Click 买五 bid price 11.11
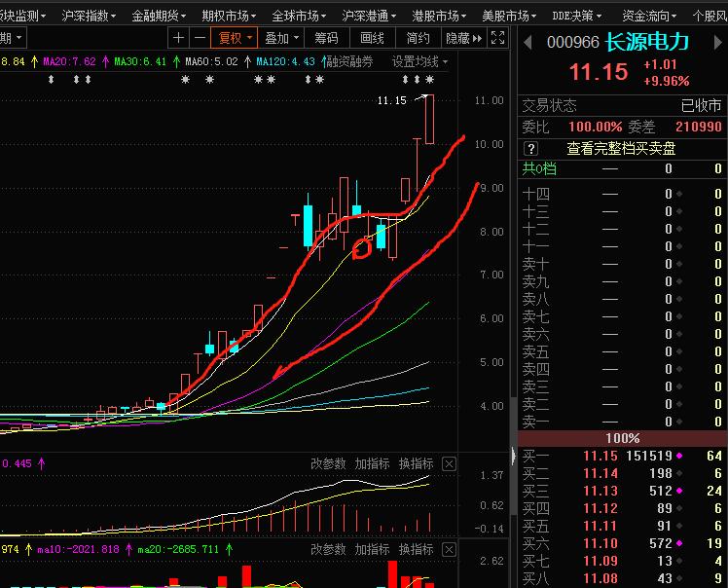Image resolution: width=728 pixels, height=588 pixels. point(601,526)
